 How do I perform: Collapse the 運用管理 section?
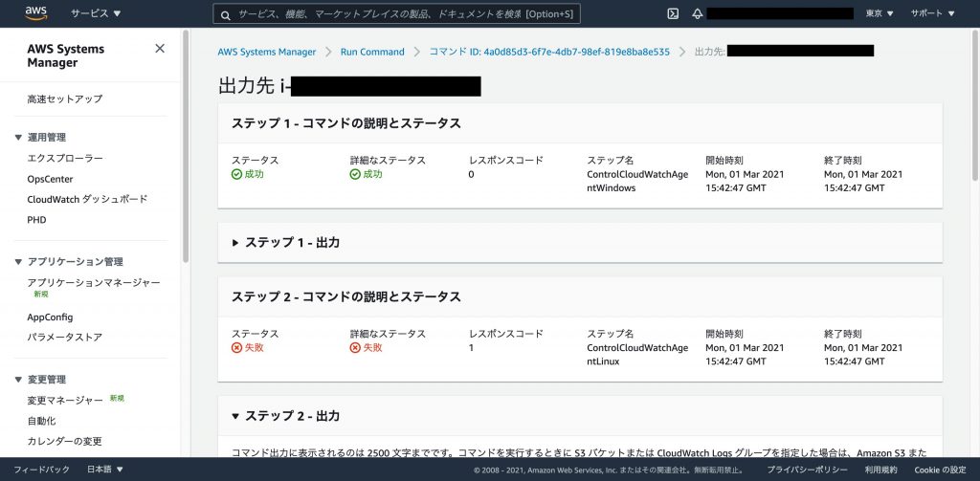coord(18,138)
